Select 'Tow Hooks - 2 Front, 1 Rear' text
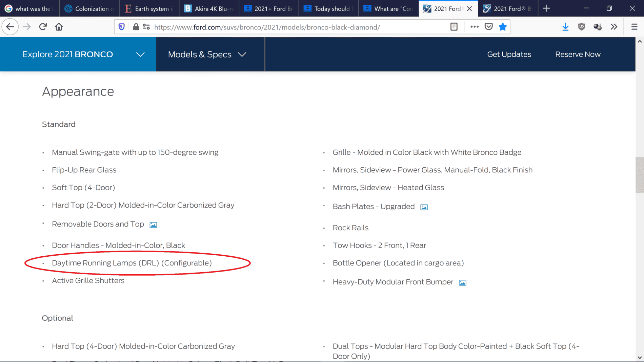This screenshot has width=644, height=362. point(379,246)
